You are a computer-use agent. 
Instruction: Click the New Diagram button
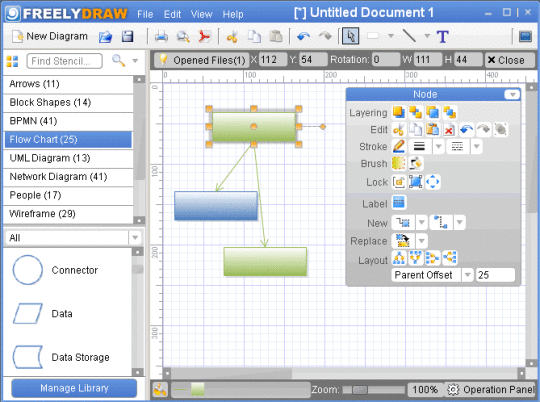pyautogui.click(x=50, y=36)
